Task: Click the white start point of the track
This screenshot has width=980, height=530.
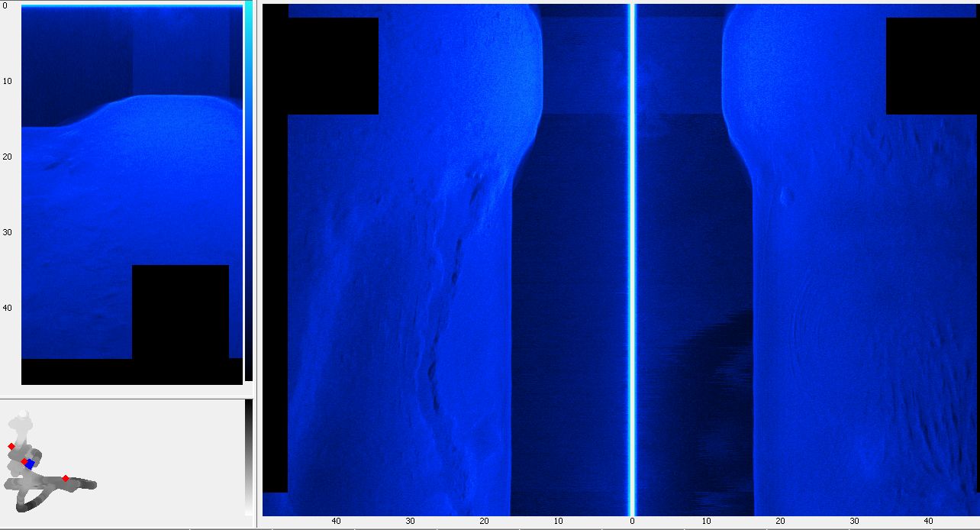Action: [24, 414]
